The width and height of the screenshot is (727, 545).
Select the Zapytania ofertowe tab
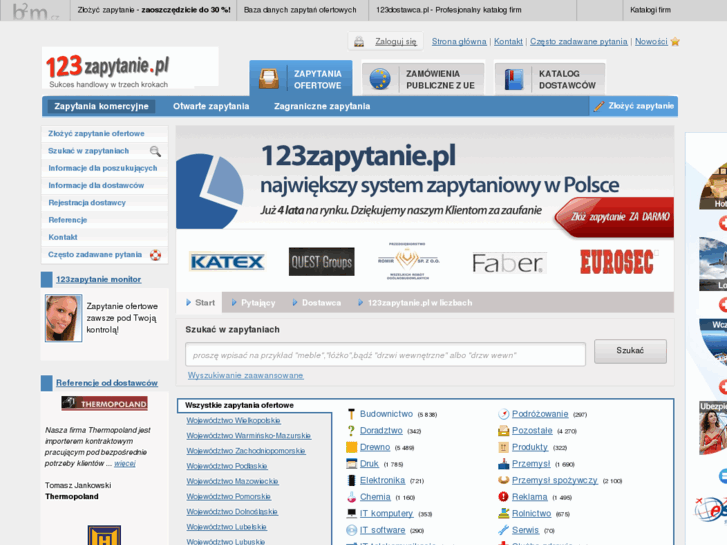(300, 79)
